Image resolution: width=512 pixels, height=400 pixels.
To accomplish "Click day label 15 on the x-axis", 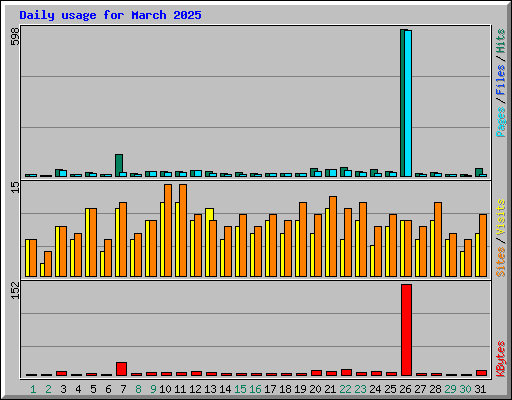I will pyautogui.click(x=240, y=389).
